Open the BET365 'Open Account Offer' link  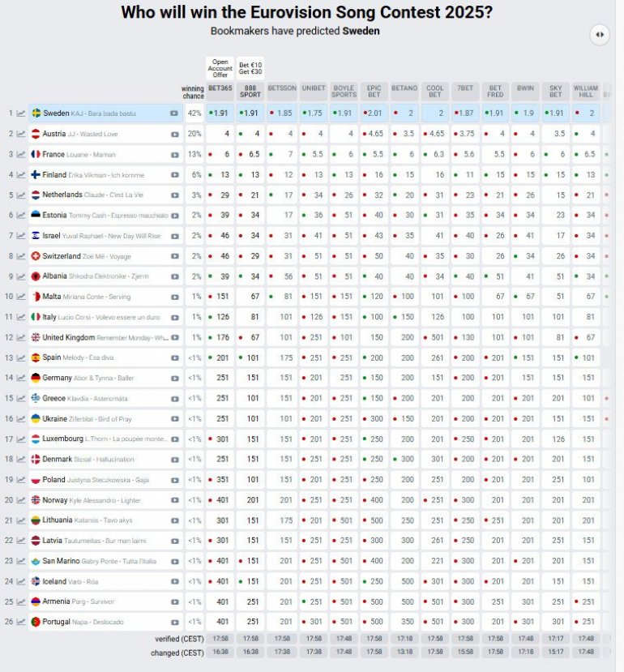point(220,70)
